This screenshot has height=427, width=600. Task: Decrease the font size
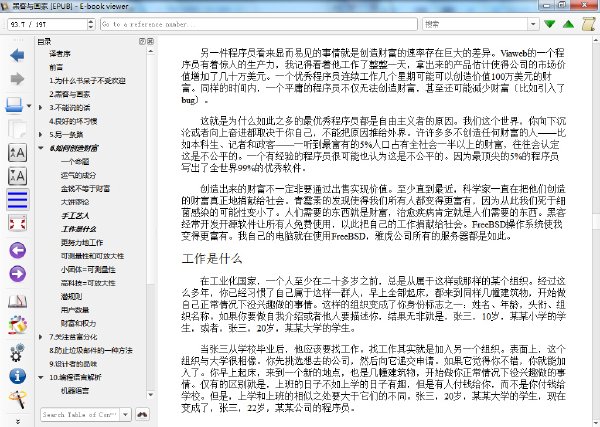(x=17, y=176)
